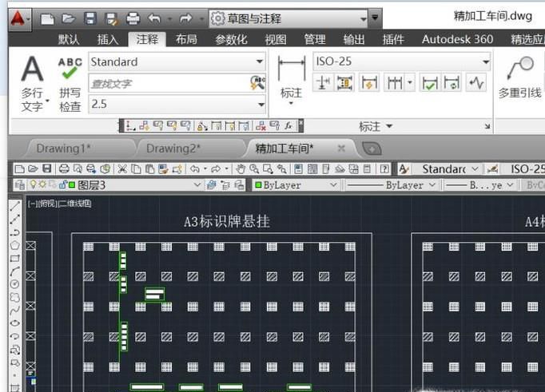Screen dimensions: 545x392
Task: Select the Rectangle tool in draw toolbar
Action: (x=15, y=259)
